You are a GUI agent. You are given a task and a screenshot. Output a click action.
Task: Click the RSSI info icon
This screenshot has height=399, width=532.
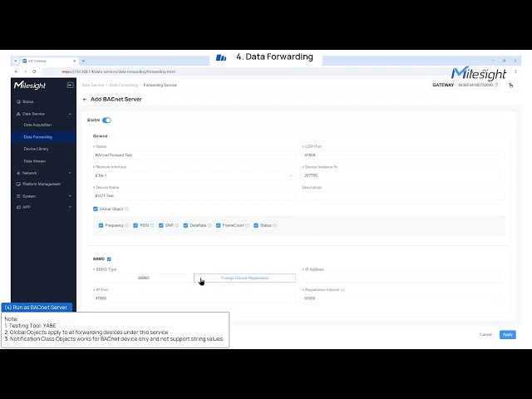[x=152, y=225]
